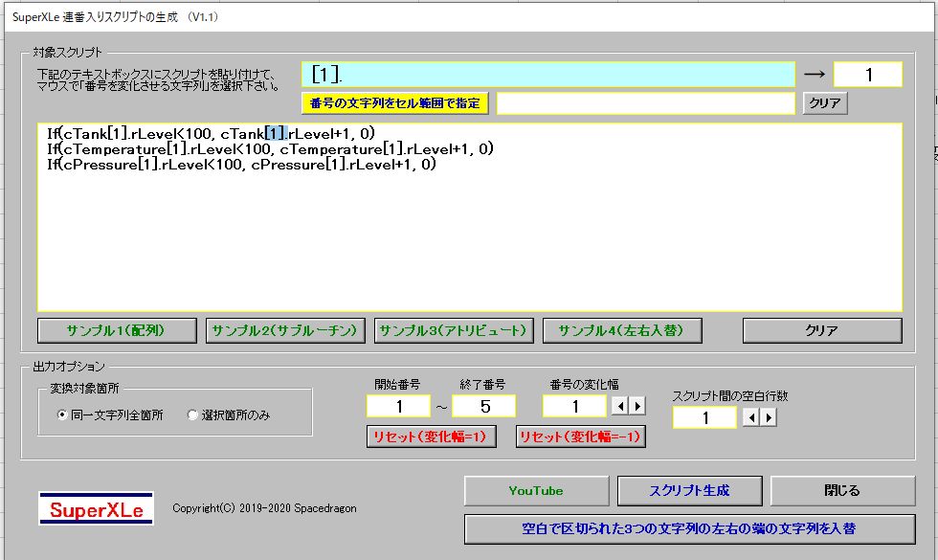Open the YouTube button
Screen dimensions: 938x560
pyautogui.click(x=537, y=490)
